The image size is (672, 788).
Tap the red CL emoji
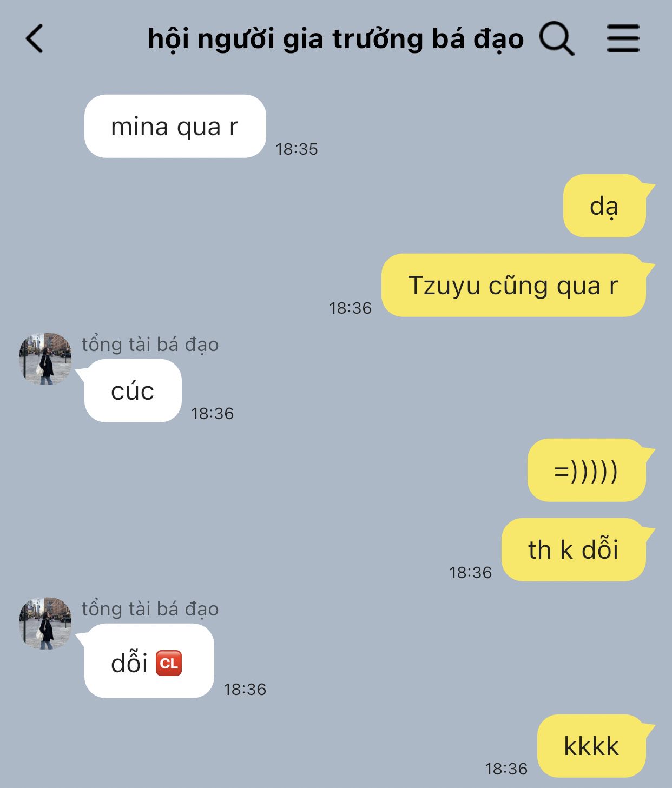169,663
